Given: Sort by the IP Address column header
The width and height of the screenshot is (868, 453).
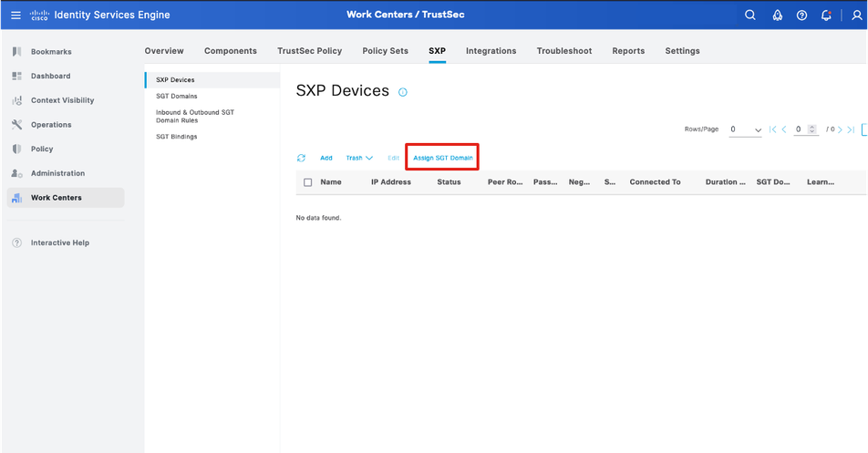Looking at the screenshot, I should pos(391,182).
